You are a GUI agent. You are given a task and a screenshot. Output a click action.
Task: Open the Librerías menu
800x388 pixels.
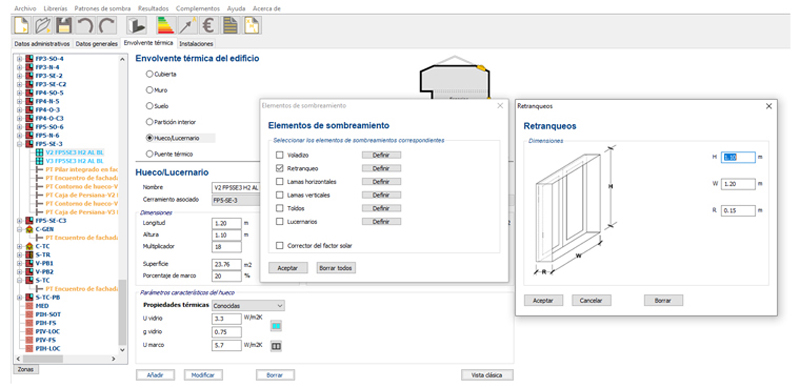click(x=55, y=9)
